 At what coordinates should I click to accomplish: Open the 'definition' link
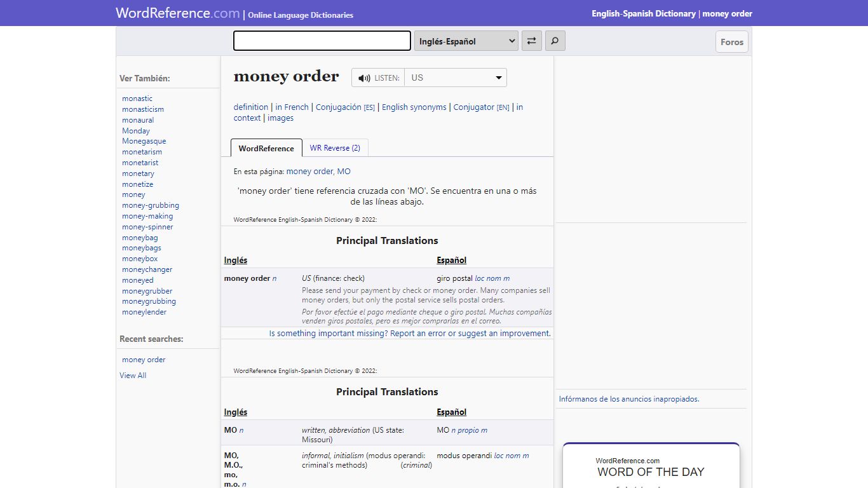[251, 107]
